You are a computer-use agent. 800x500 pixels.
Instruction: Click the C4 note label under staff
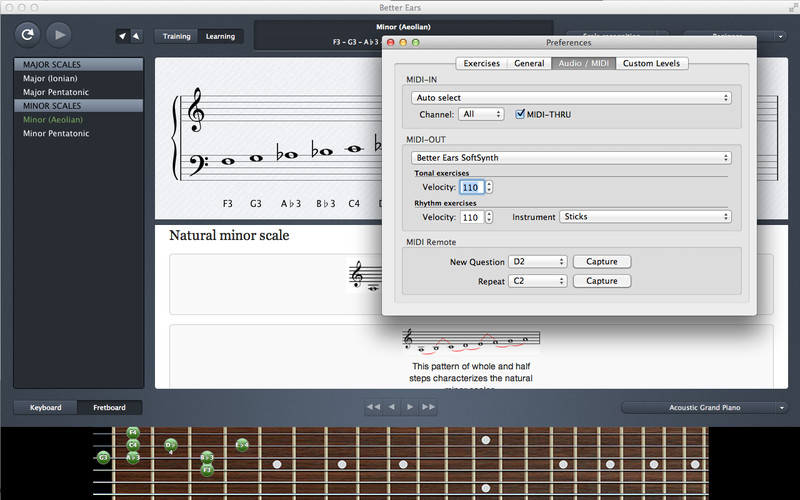coord(354,204)
